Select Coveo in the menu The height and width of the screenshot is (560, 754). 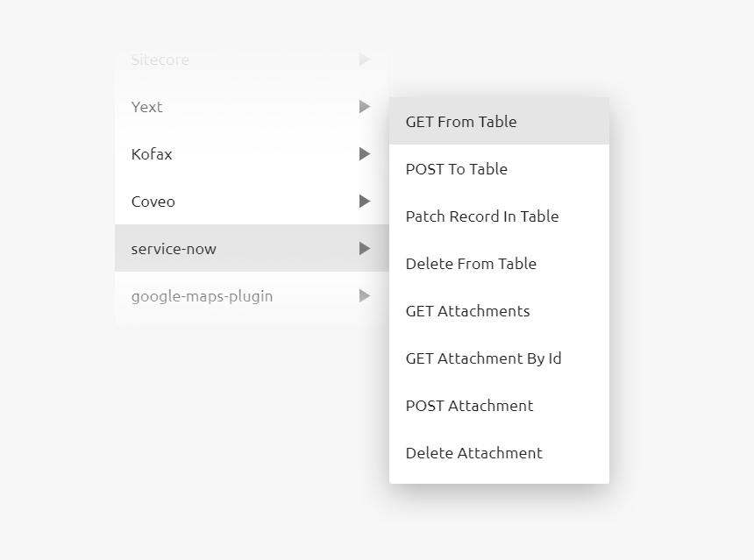(153, 202)
